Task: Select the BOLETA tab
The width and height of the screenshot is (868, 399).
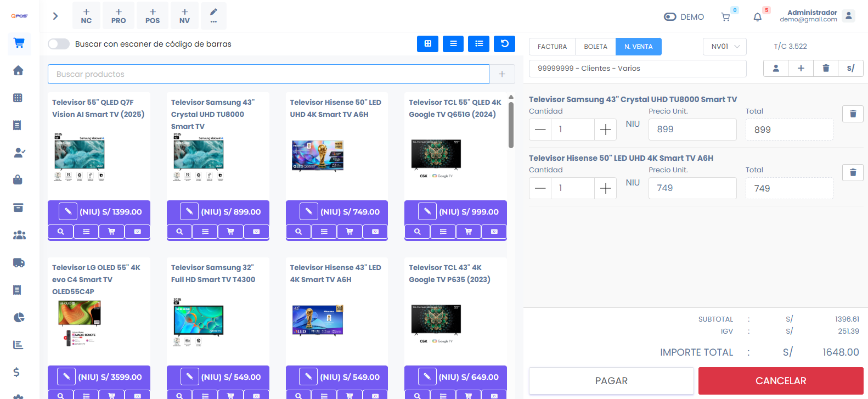Action: tap(595, 47)
